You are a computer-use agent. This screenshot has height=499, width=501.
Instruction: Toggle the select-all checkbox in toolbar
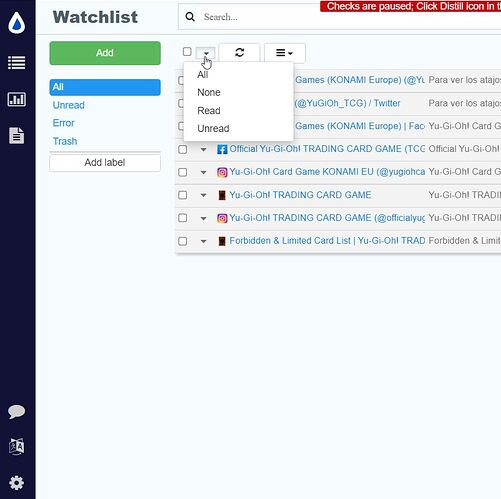point(187,52)
